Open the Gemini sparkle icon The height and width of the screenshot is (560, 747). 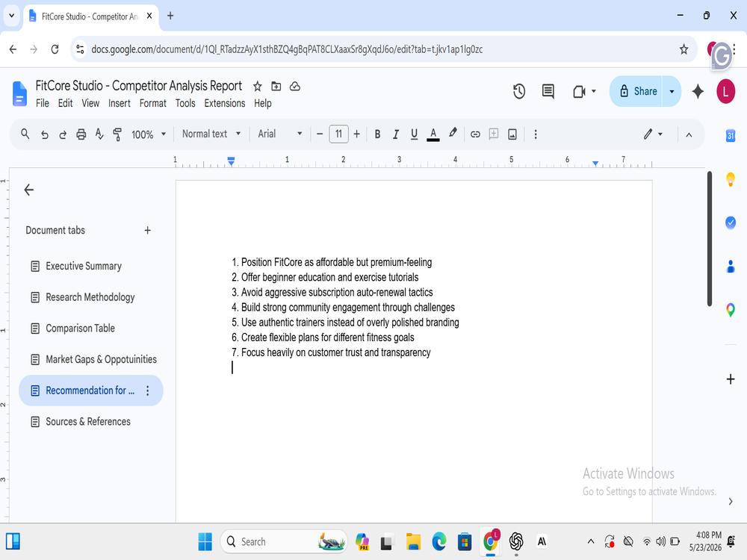tap(698, 91)
